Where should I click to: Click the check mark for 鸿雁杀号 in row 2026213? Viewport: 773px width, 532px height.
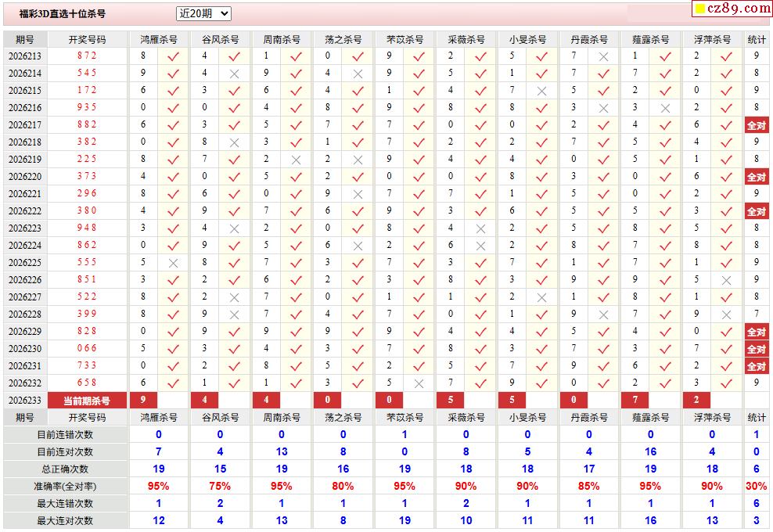173,56
